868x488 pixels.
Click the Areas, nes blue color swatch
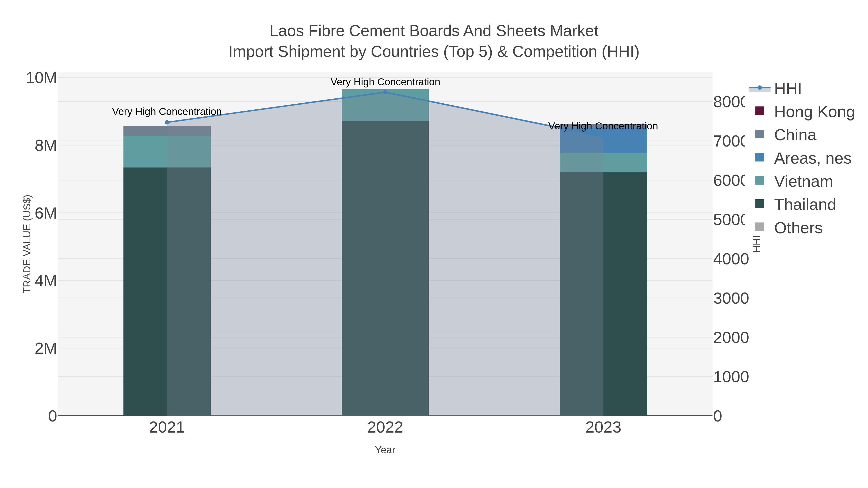(759, 157)
